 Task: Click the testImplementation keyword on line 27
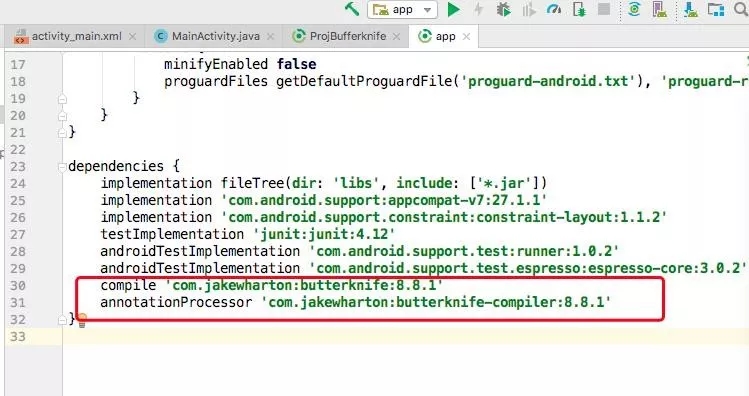tap(172, 234)
